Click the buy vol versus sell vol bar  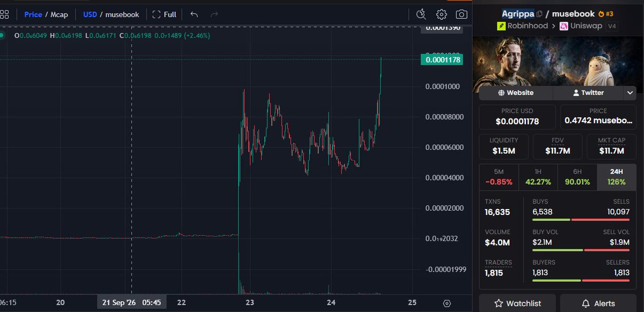[x=581, y=250]
